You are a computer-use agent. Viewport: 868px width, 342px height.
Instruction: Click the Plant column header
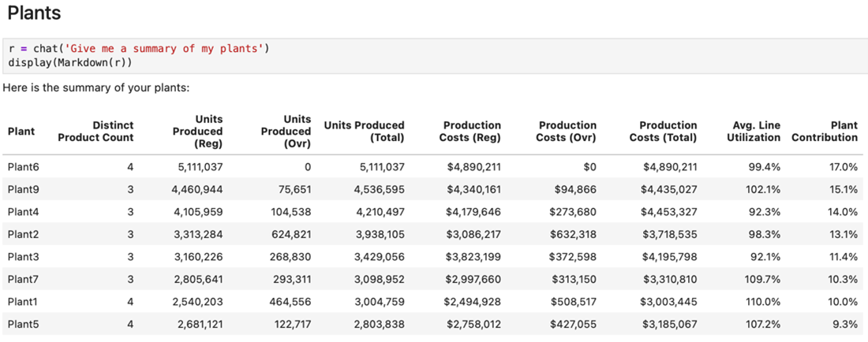point(21,131)
